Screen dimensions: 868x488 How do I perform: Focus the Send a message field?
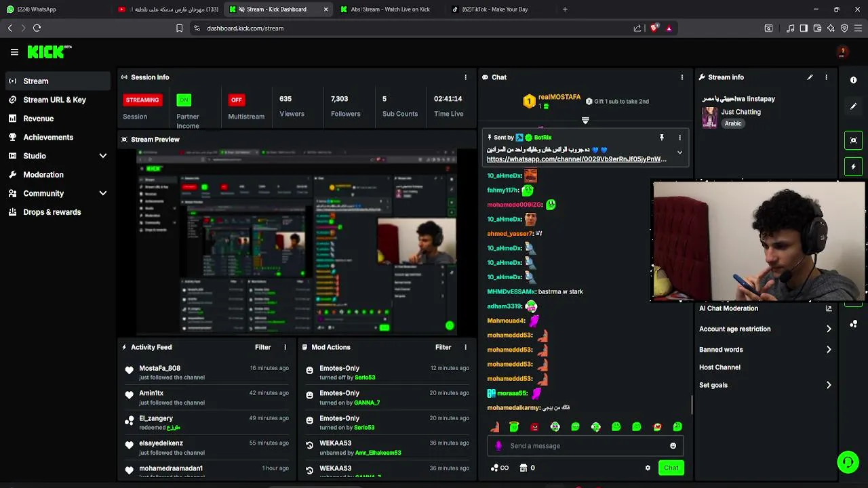(587, 446)
